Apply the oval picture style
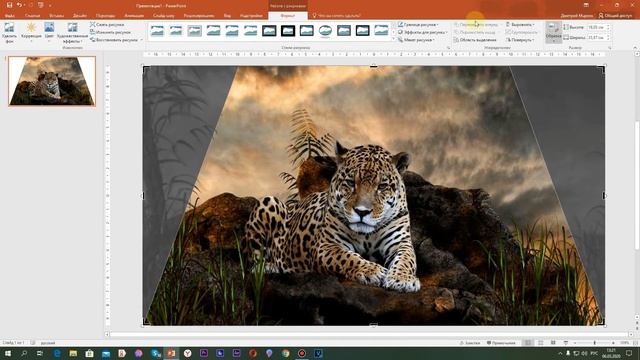 coord(325,31)
